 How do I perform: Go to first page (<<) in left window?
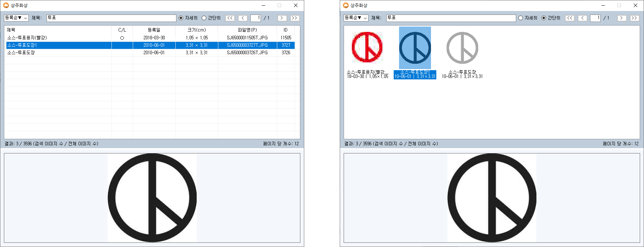pyautogui.click(x=230, y=18)
